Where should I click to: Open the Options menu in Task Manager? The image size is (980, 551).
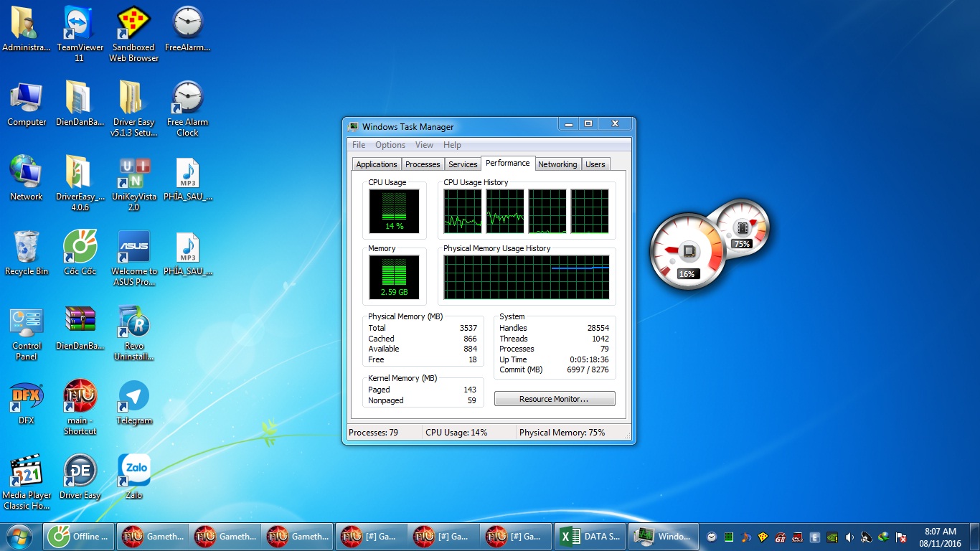tap(390, 145)
